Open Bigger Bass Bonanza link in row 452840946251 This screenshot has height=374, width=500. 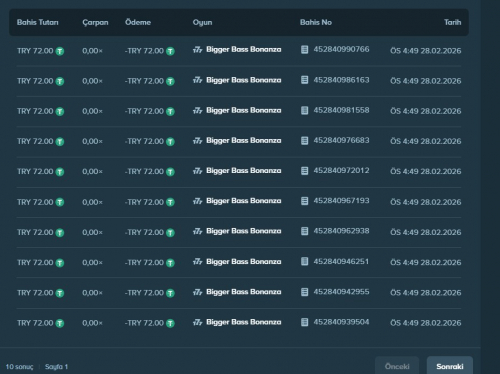pyautogui.click(x=244, y=261)
